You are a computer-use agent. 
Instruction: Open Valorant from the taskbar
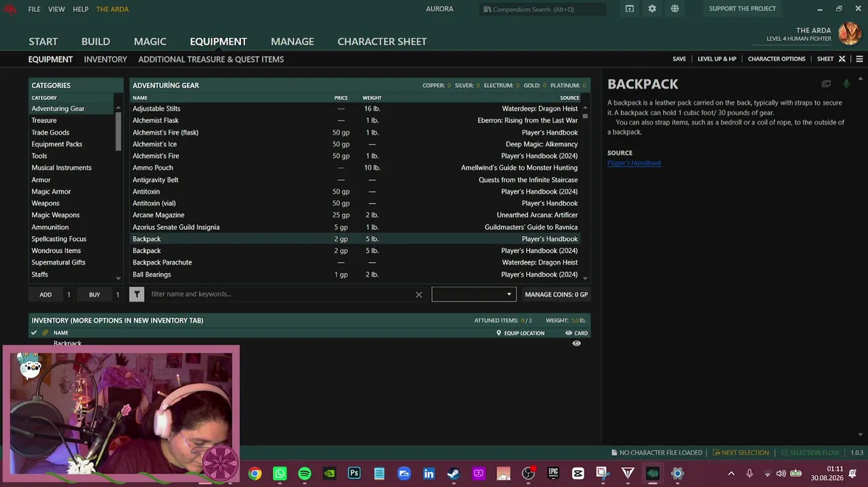(628, 473)
